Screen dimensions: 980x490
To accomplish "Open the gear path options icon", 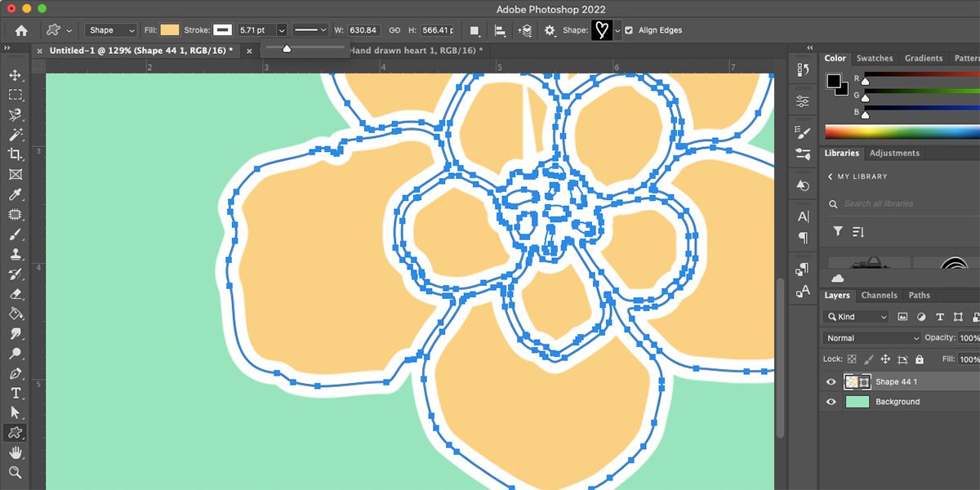I will (550, 30).
